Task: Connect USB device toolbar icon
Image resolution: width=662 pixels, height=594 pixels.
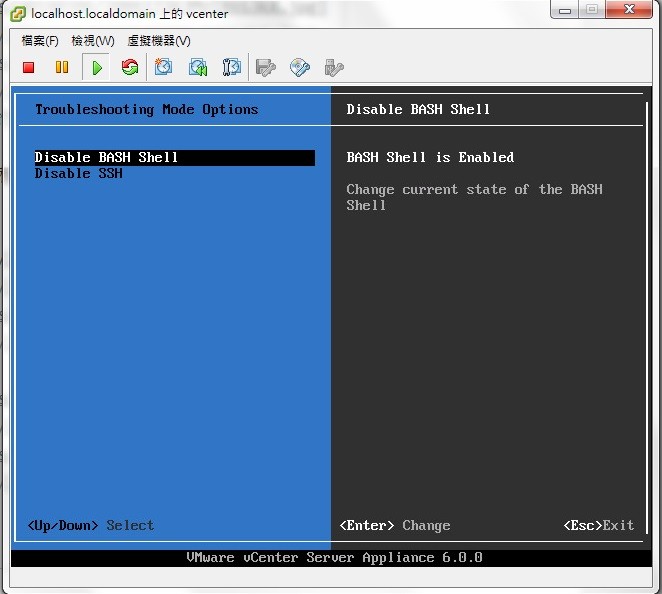Action: tap(334, 68)
